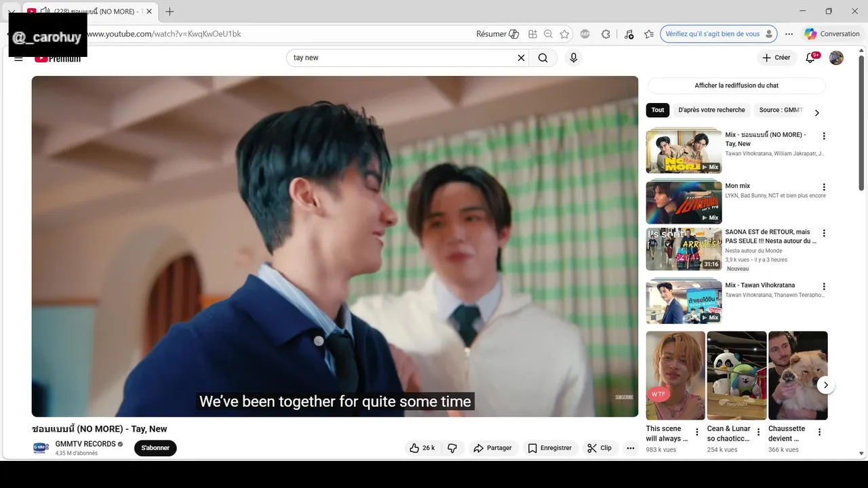868x488 pixels.
Task: Open the notifications bell
Action: tap(810, 58)
